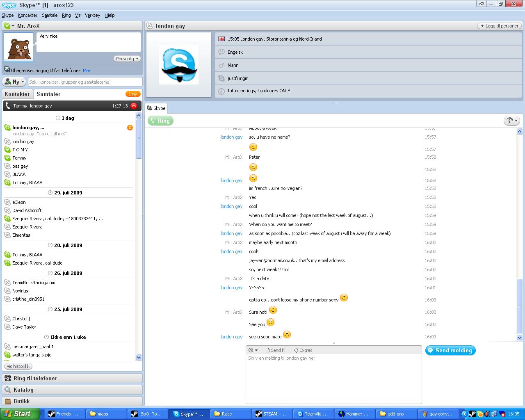
Task: Click the '1 ny' notification badge
Action: tap(133, 94)
